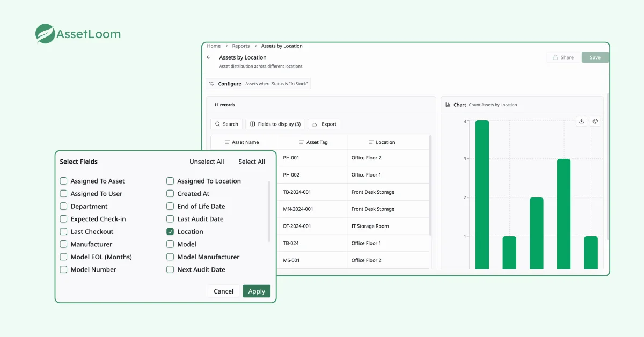
Task: Select the MS-001 asset tag cell
Action: click(313, 260)
